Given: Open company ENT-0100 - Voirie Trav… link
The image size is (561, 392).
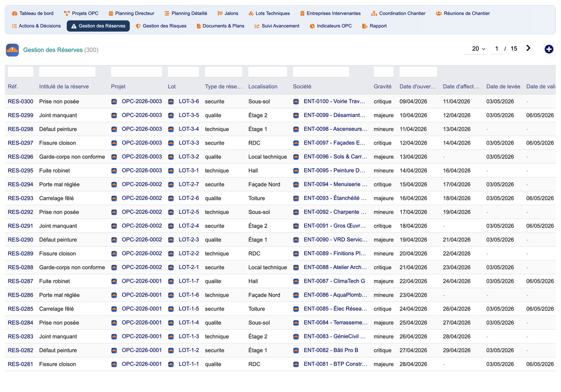Looking at the screenshot, I should point(334,101).
